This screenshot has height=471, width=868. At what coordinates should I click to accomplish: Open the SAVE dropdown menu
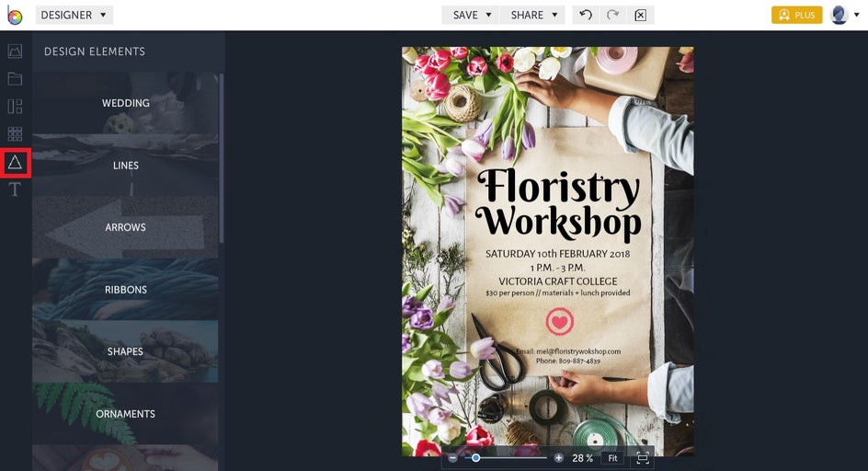[x=471, y=15]
